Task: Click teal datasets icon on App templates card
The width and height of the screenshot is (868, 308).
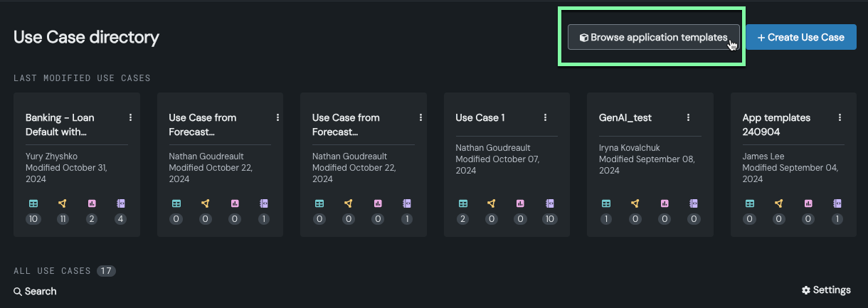Action: 749,203
